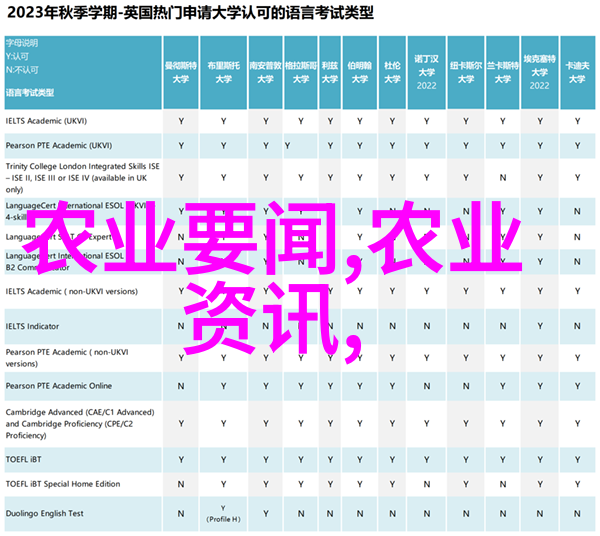600x536 pixels.
Task: Click Trinity row Y under 卡迪夫大学
Action: coord(577,178)
